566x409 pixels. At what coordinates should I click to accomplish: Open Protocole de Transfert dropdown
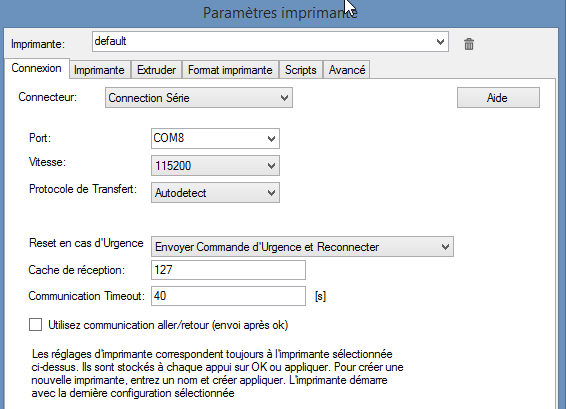(x=215, y=192)
